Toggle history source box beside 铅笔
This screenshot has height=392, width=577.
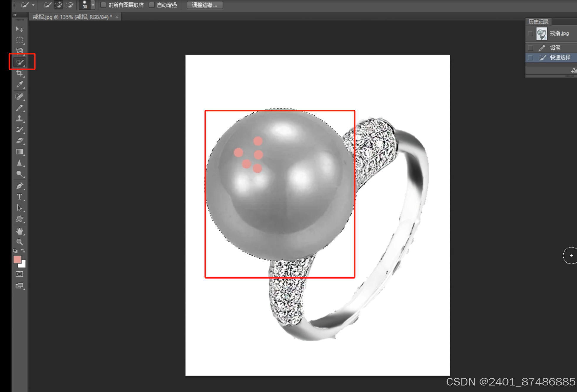(x=530, y=48)
